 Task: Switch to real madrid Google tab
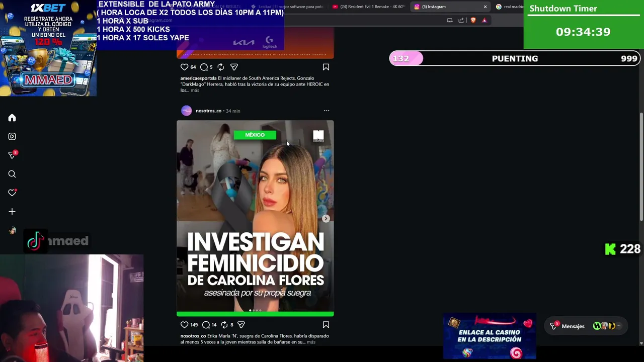tap(509, 7)
